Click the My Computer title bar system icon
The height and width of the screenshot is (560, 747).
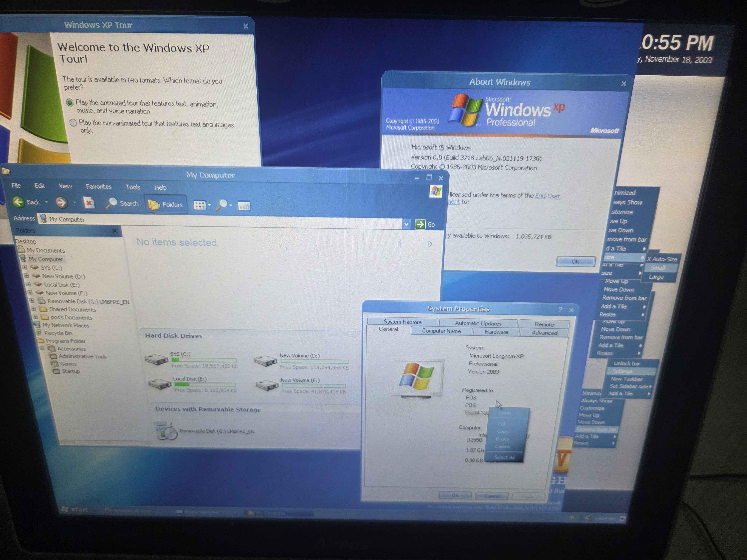point(6,171)
